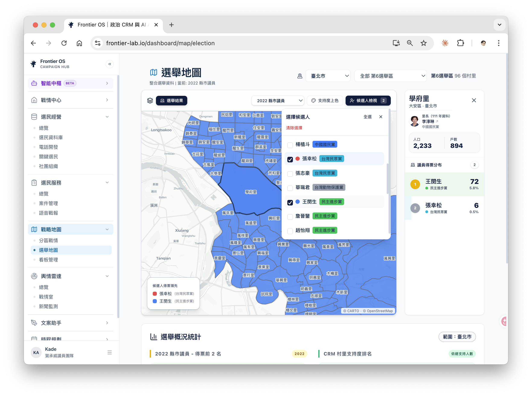Close the 學府里 detail panel

coord(474,100)
